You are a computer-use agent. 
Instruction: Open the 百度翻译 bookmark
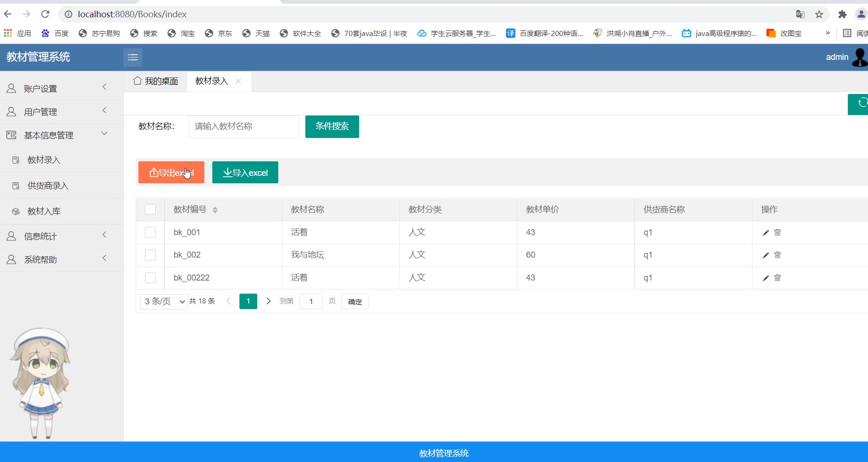click(x=545, y=33)
